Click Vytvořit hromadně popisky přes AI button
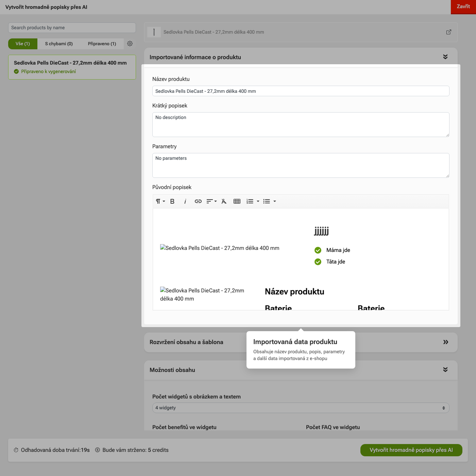Image resolution: width=476 pixels, height=476 pixels. click(x=411, y=450)
